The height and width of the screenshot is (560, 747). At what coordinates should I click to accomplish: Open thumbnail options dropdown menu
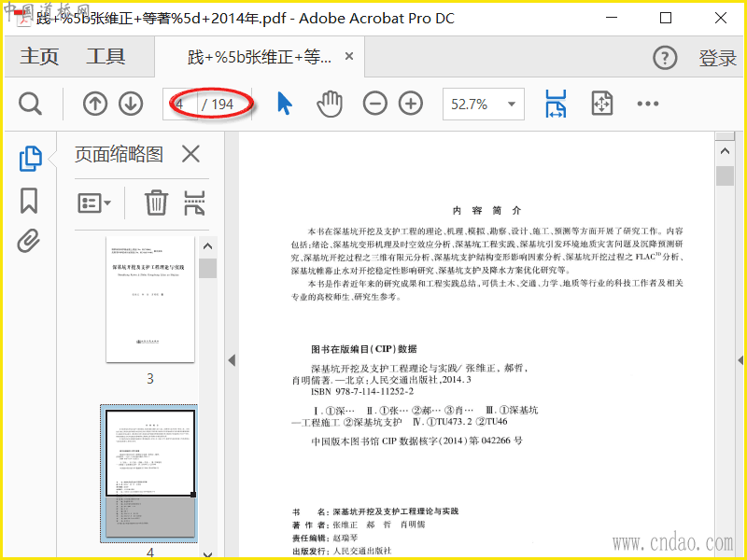94,203
